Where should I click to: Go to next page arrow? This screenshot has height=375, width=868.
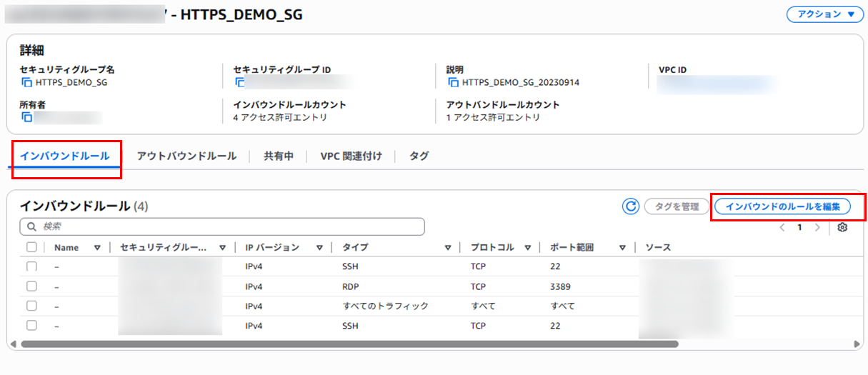[817, 227]
